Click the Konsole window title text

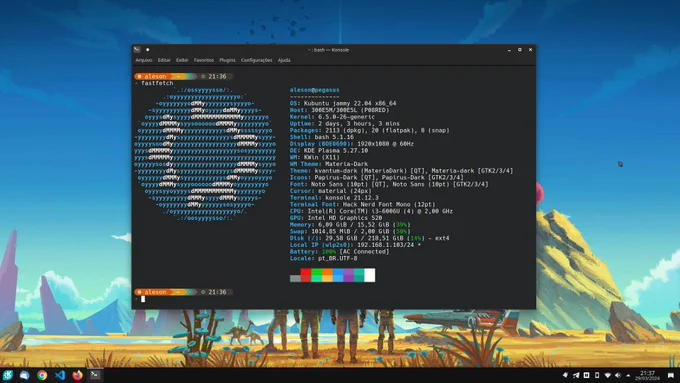point(329,50)
